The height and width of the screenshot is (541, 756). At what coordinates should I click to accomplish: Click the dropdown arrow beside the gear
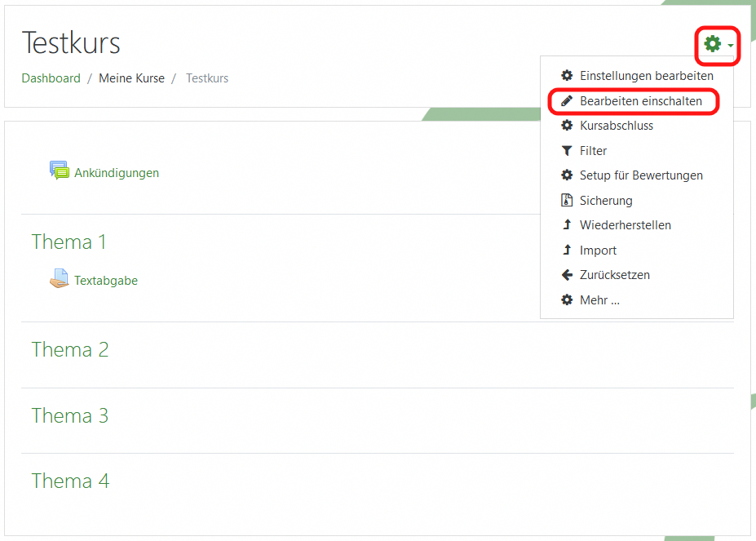(731, 46)
